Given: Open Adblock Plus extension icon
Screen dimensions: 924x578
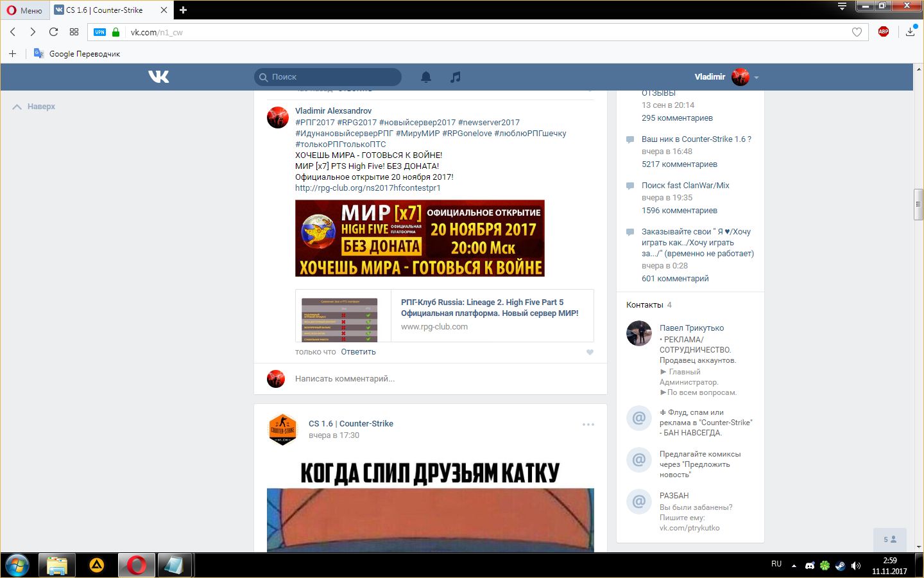Looking at the screenshot, I should 884,32.
